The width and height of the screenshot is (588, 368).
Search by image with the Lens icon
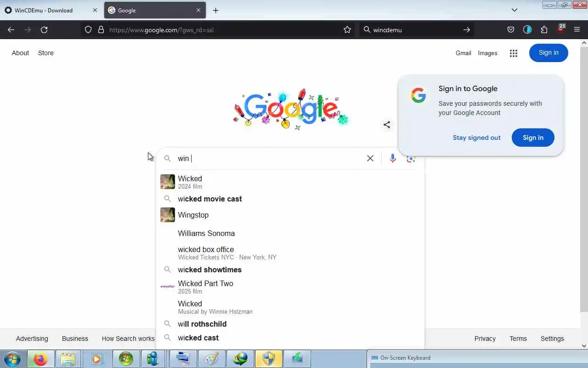coord(411,158)
